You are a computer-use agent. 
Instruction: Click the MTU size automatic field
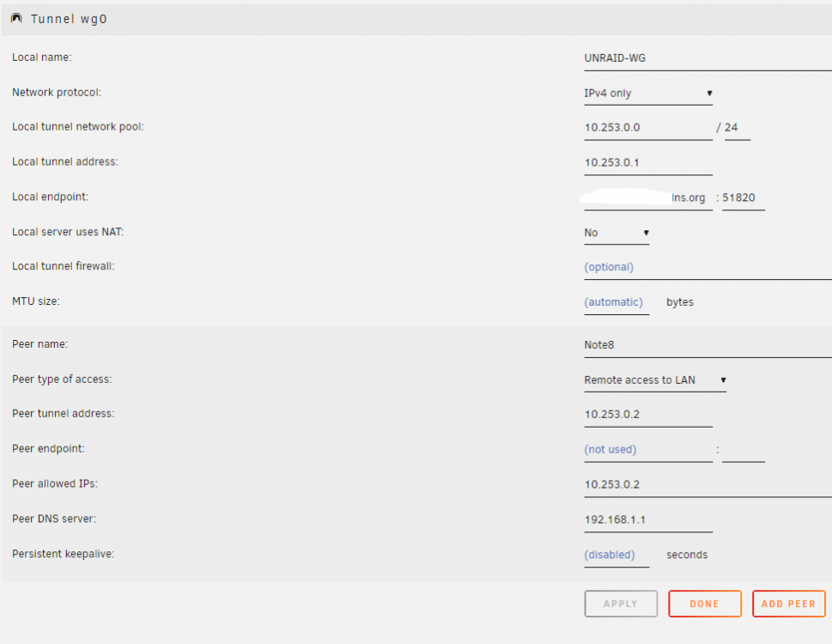point(616,302)
